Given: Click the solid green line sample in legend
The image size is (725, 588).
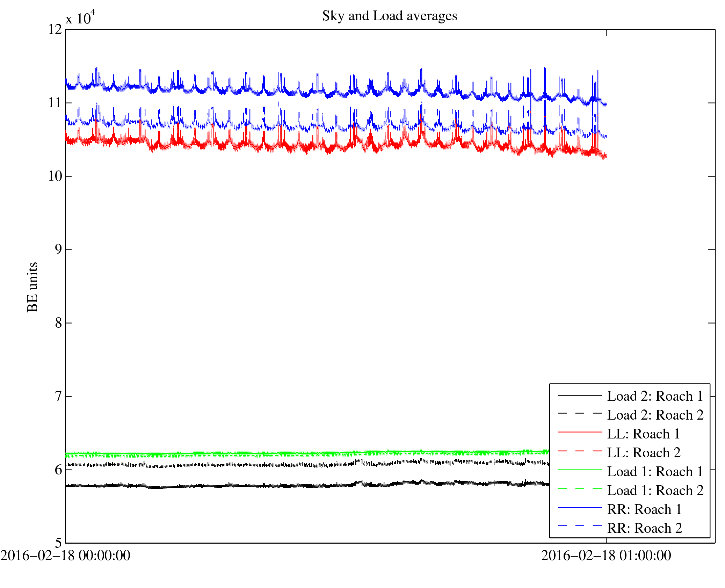Looking at the screenshot, I should pos(580,470).
